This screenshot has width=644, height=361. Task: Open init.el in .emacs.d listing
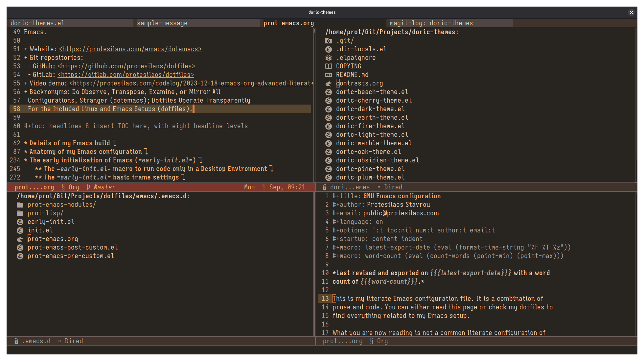point(40,230)
